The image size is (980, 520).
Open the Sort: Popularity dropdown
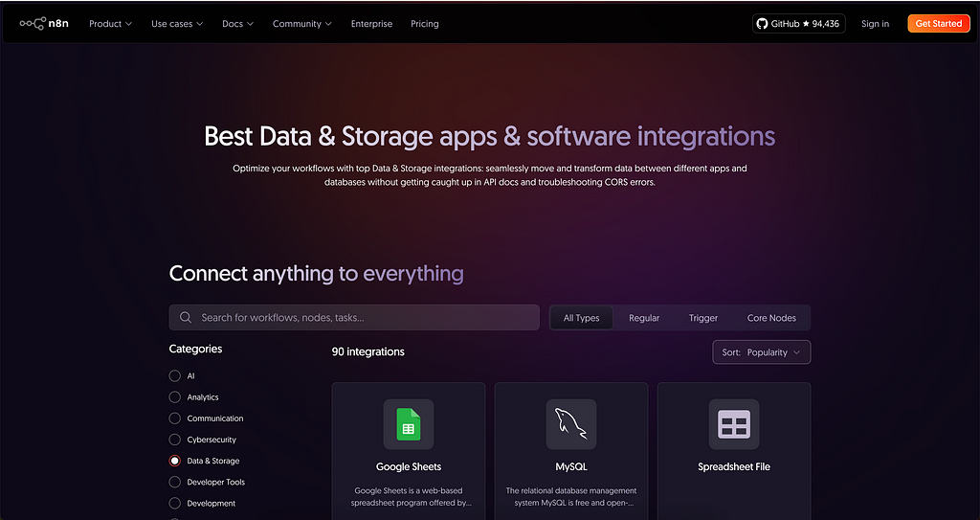[x=761, y=352]
